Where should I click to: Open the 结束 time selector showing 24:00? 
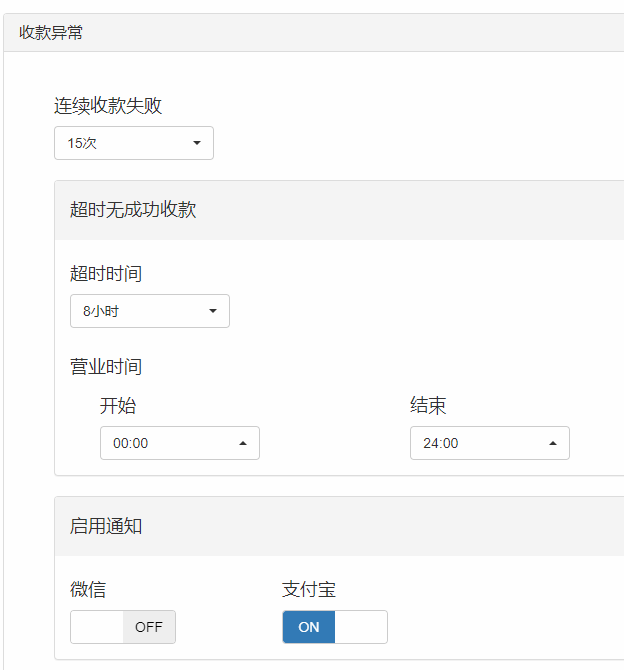pyautogui.click(x=490, y=443)
